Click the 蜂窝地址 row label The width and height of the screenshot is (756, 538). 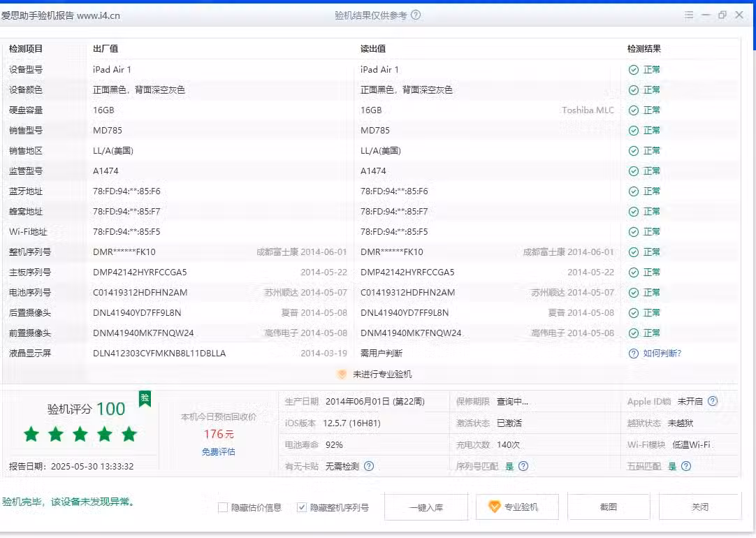coord(26,212)
